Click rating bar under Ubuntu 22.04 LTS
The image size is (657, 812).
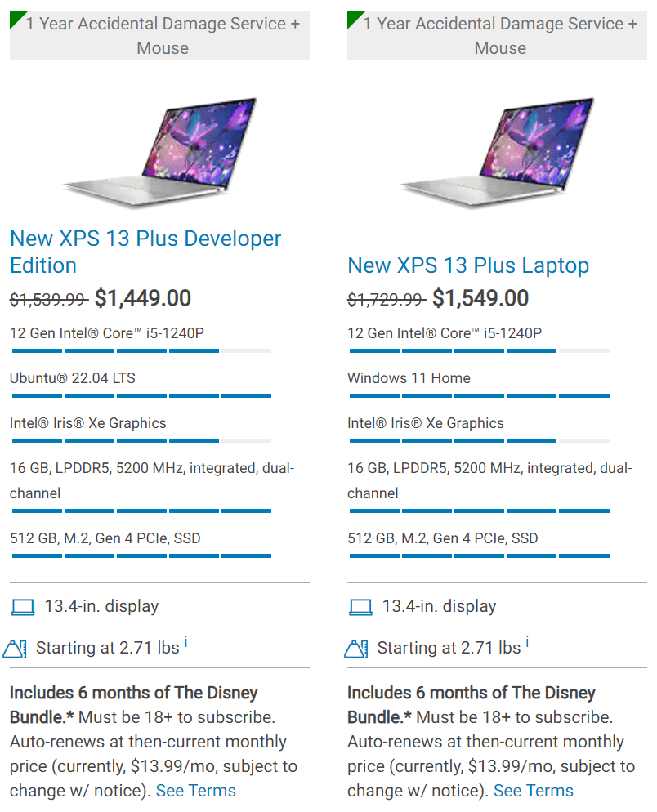click(x=141, y=395)
